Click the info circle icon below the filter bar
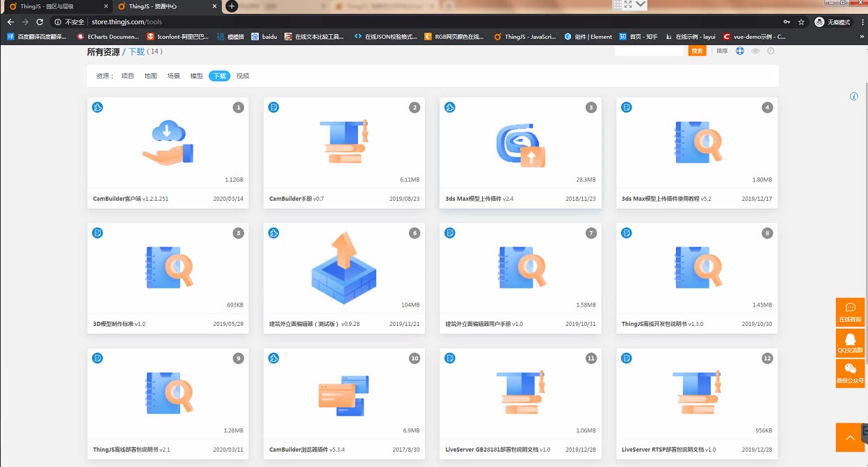This screenshot has height=467, width=868. [853, 97]
